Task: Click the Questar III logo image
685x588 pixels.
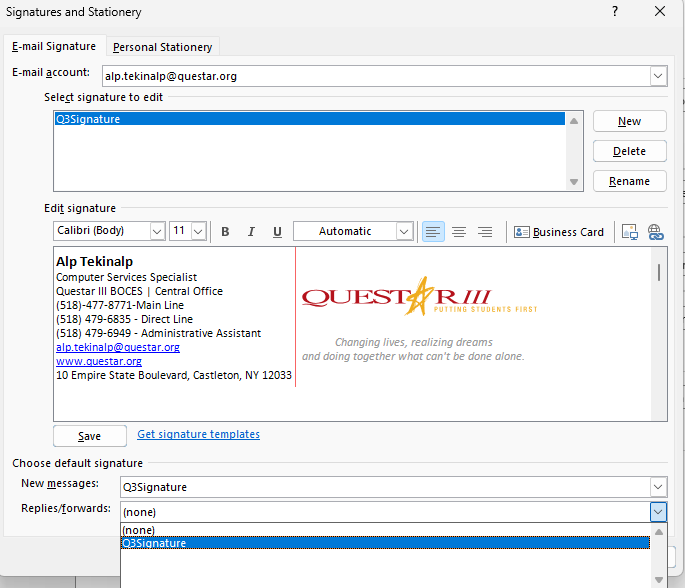Action: click(x=419, y=297)
